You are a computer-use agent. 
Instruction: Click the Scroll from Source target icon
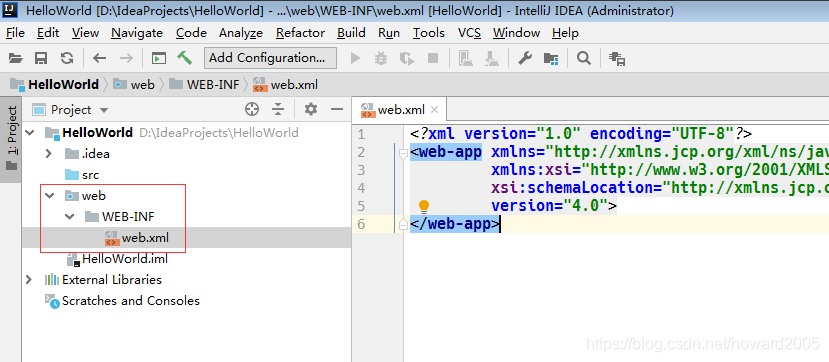point(252,109)
